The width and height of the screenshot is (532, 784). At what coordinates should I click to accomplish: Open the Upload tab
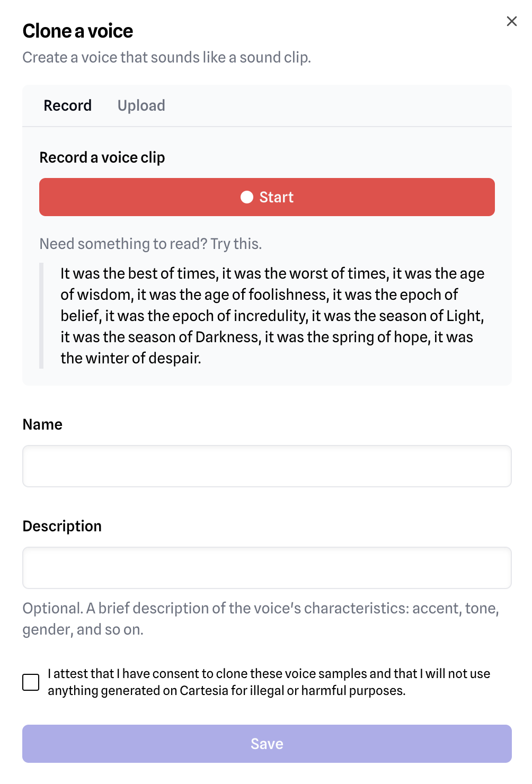point(141,105)
